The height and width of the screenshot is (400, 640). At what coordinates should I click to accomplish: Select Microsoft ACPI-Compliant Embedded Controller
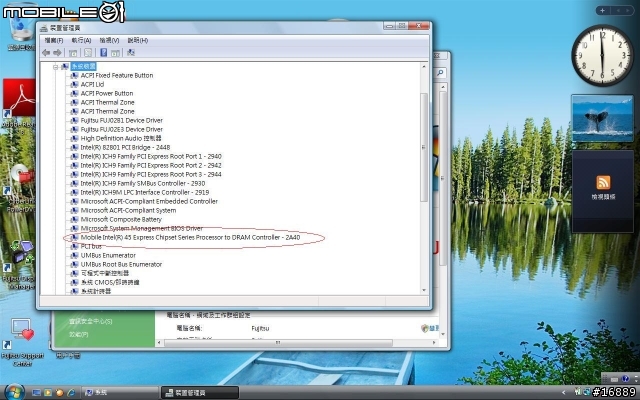pyautogui.click(x=149, y=201)
